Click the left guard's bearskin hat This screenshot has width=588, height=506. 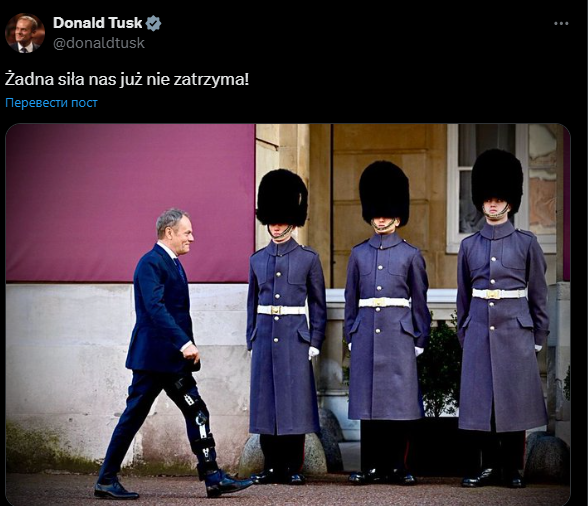coord(282,198)
